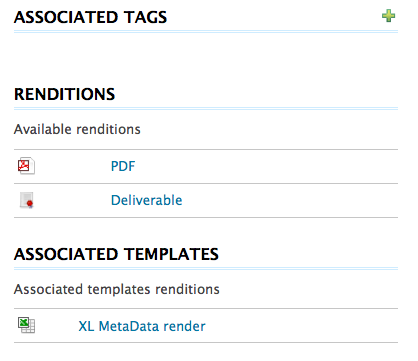Select the ASSOCIATED TAGS section heading
The width and height of the screenshot is (418, 361).
pos(90,17)
